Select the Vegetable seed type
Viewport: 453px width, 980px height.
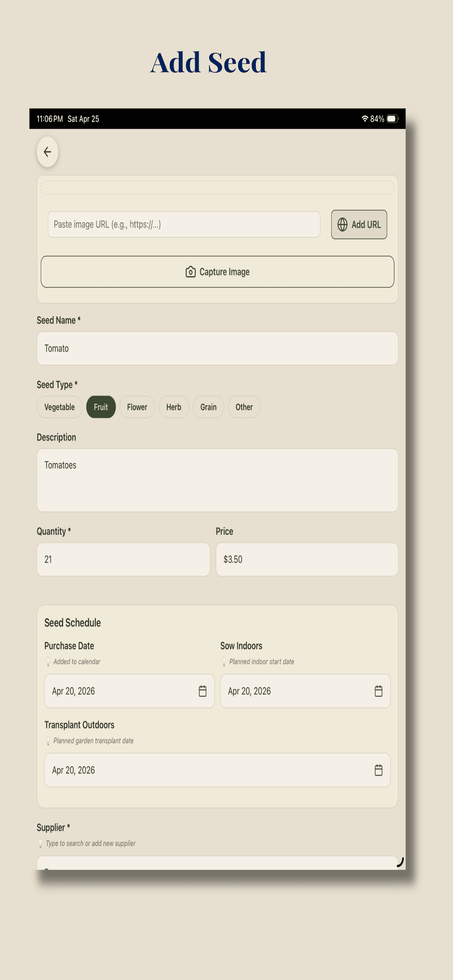(59, 407)
